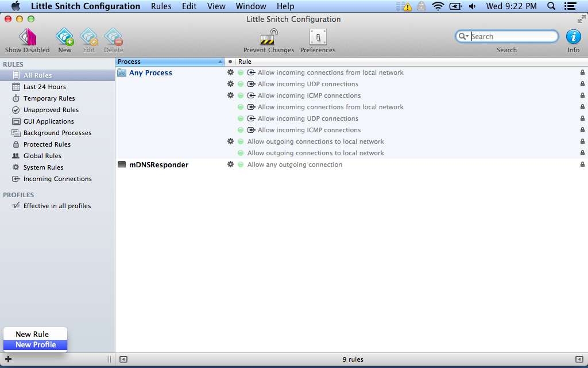Open Spotlight search in the menu bar
This screenshot has height=368, width=588.
551,6
